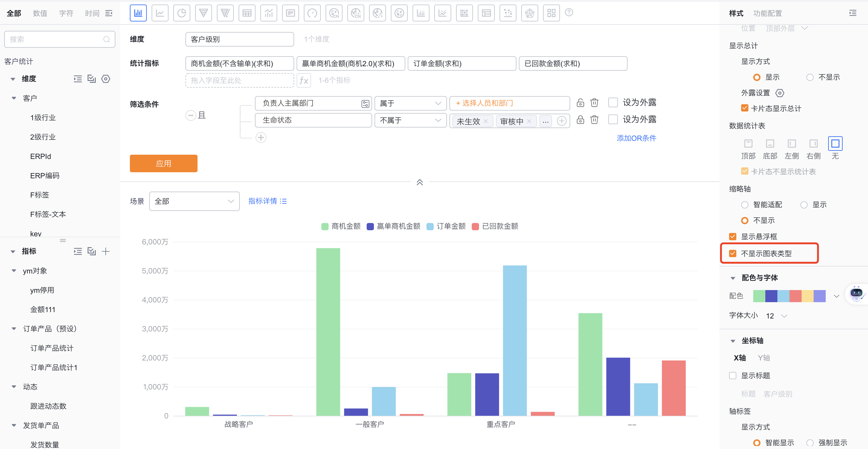Select the scatter chart type icon

(x=508, y=13)
